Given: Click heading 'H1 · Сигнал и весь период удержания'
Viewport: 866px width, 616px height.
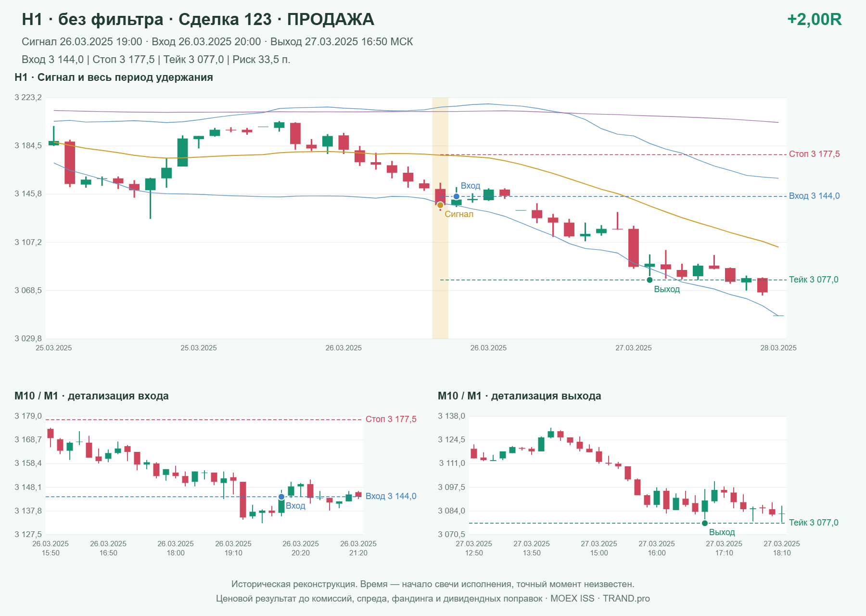Looking at the screenshot, I should tap(114, 77).
